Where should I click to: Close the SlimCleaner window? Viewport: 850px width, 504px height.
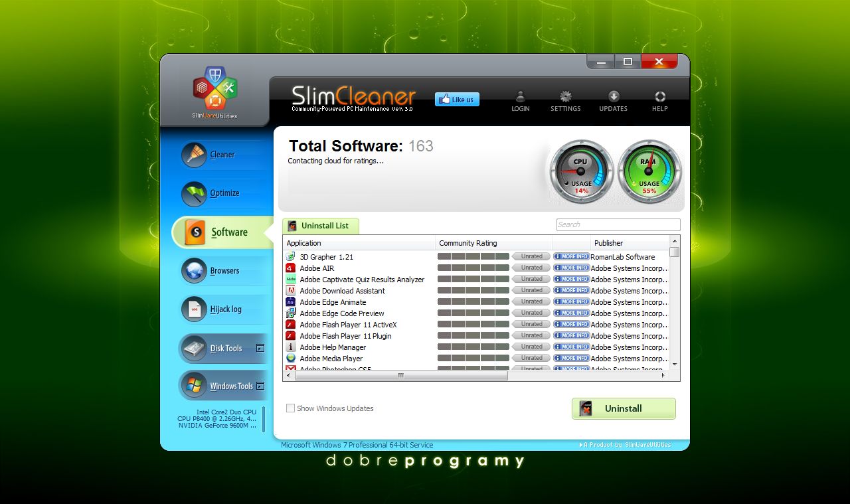[659, 62]
